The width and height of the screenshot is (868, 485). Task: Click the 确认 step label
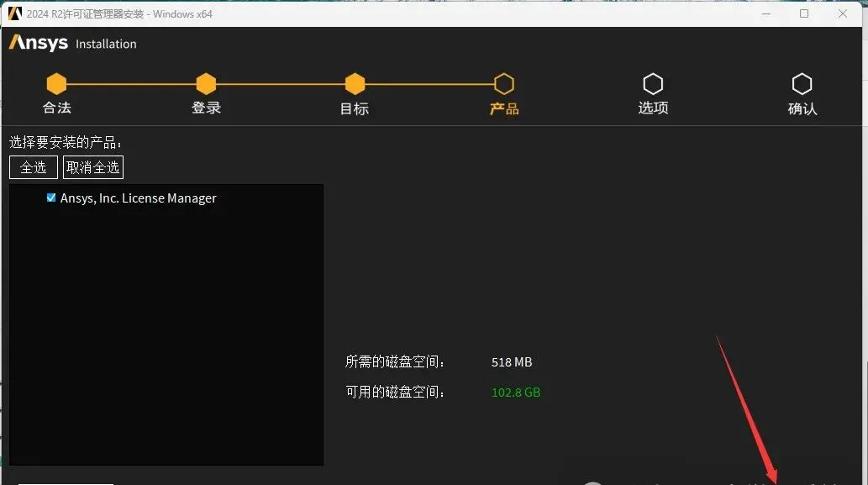click(x=802, y=108)
